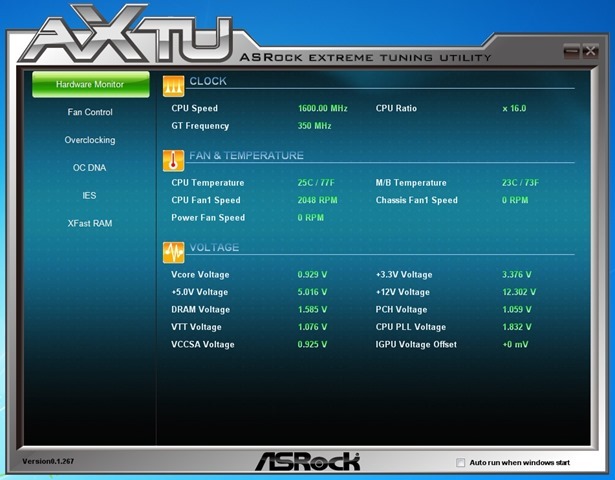Click the VOLTAGE section heading
This screenshot has width=615, height=480.
tap(214, 247)
